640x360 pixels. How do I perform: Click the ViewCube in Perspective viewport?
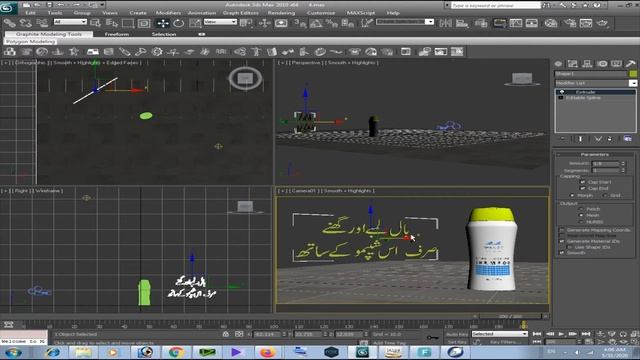(522, 78)
